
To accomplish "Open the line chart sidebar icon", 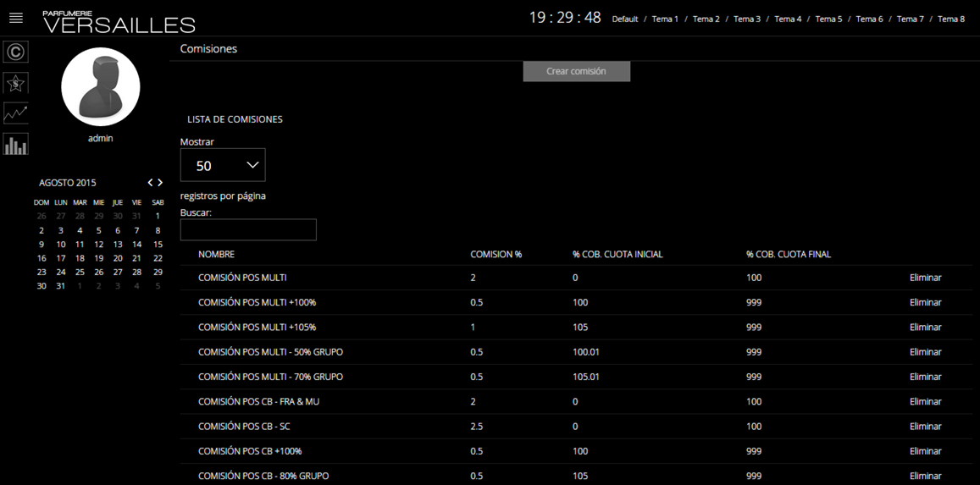I will tap(15, 113).
